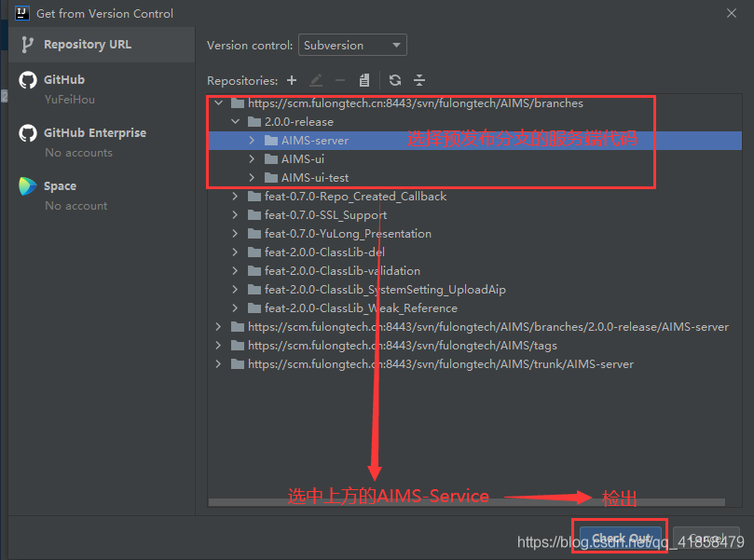This screenshot has width=754, height=560.
Task: Select the feat-2.0.0-ClassLib-del row
Action: click(474, 252)
